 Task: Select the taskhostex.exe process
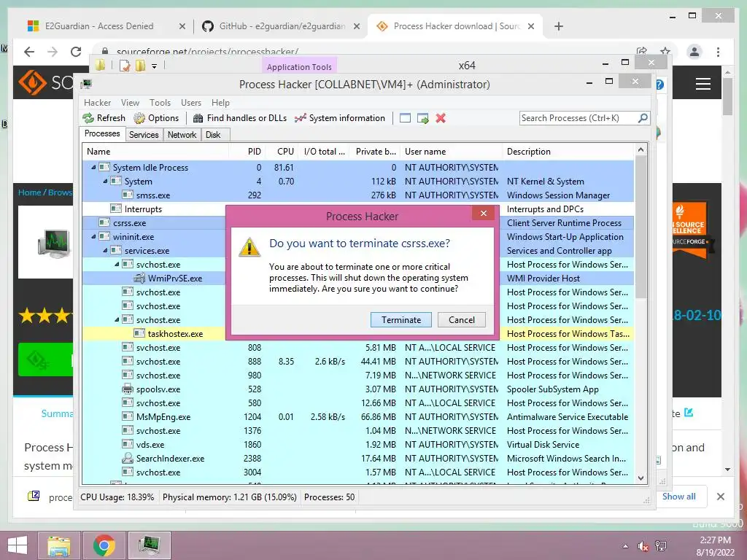(x=154, y=334)
